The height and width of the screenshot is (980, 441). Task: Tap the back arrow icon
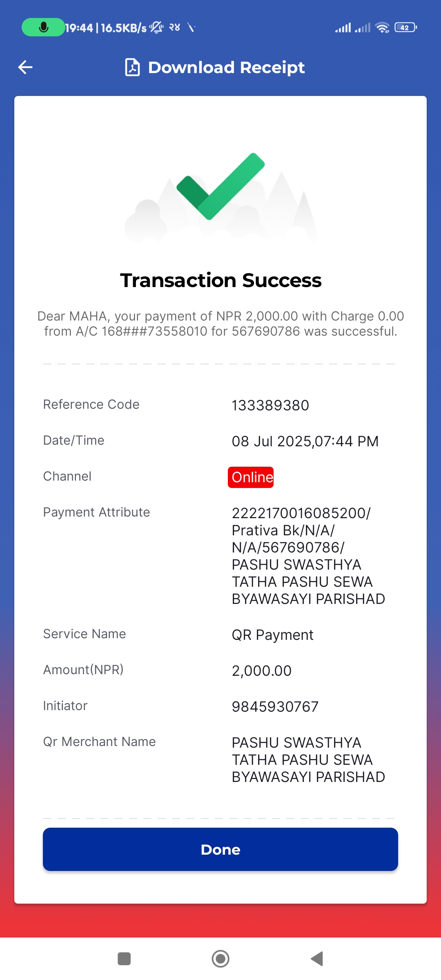25,67
